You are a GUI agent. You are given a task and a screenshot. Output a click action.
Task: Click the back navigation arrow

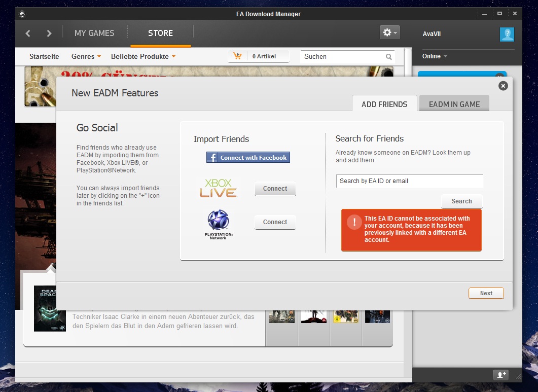pyautogui.click(x=28, y=33)
